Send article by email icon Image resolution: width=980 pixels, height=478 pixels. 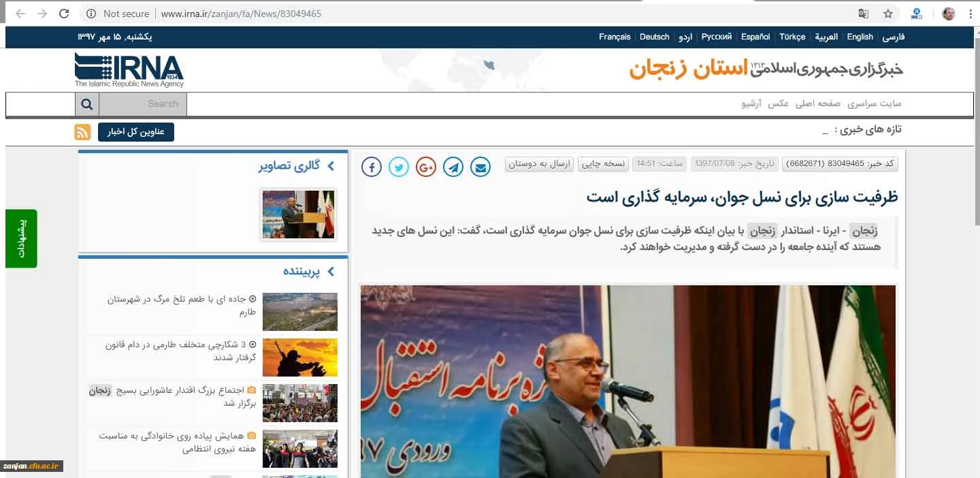click(x=480, y=167)
